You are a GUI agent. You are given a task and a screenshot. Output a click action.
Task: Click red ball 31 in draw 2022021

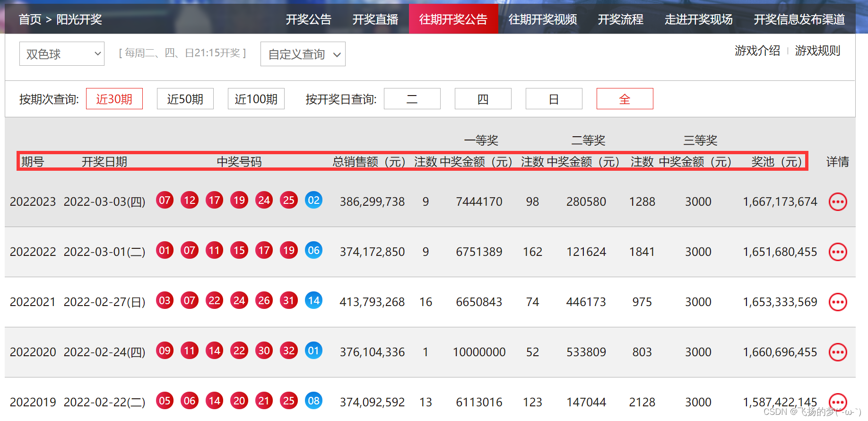[x=289, y=300]
